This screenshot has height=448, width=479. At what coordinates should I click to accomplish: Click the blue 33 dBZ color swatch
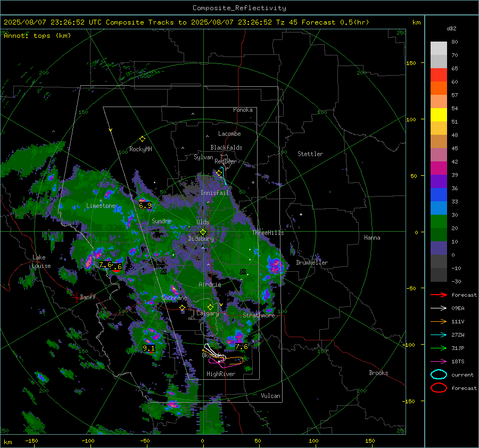[439, 195]
